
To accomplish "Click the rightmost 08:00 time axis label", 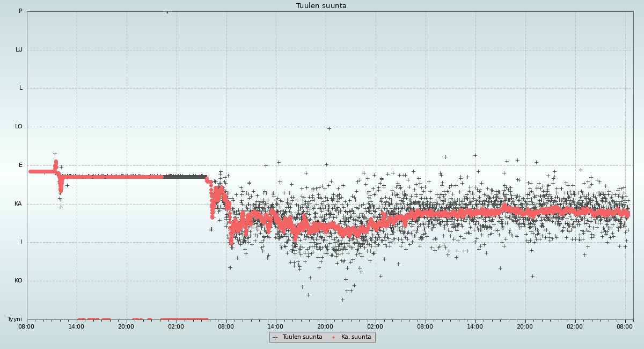I will click(x=625, y=326).
